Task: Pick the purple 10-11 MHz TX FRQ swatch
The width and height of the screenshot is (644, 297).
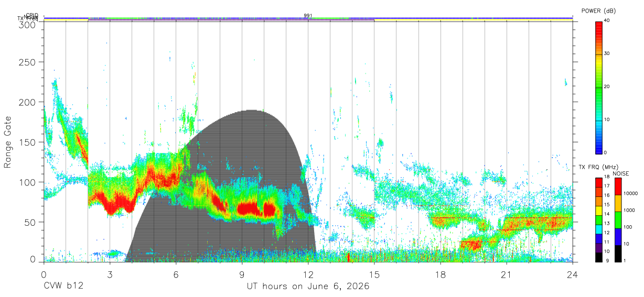Action: 598,247
